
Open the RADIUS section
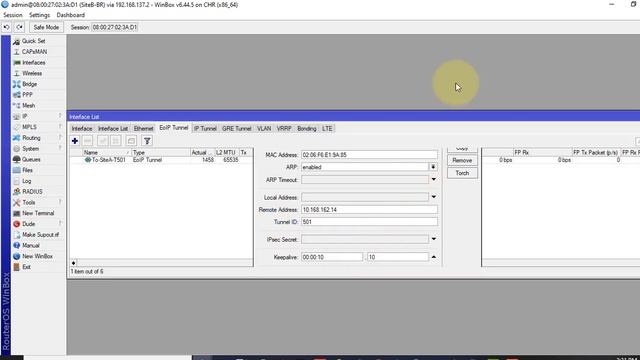(x=32, y=191)
